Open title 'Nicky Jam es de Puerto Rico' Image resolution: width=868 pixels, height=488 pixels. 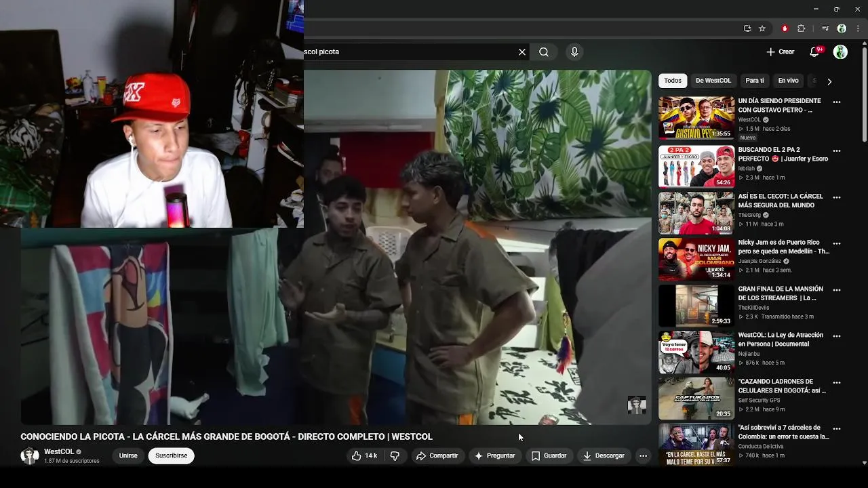pos(783,247)
